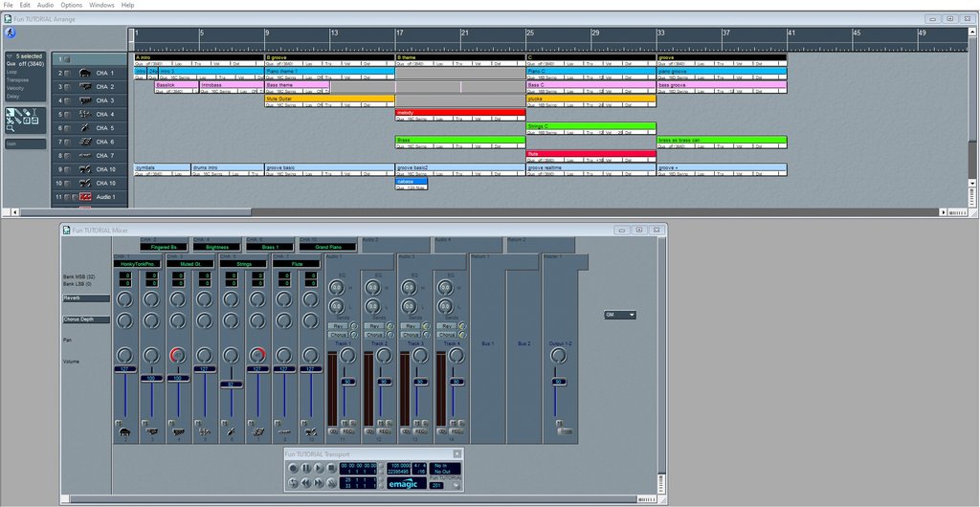The image size is (980, 507).
Task: Click the rewind button in Transport
Action: [305, 483]
